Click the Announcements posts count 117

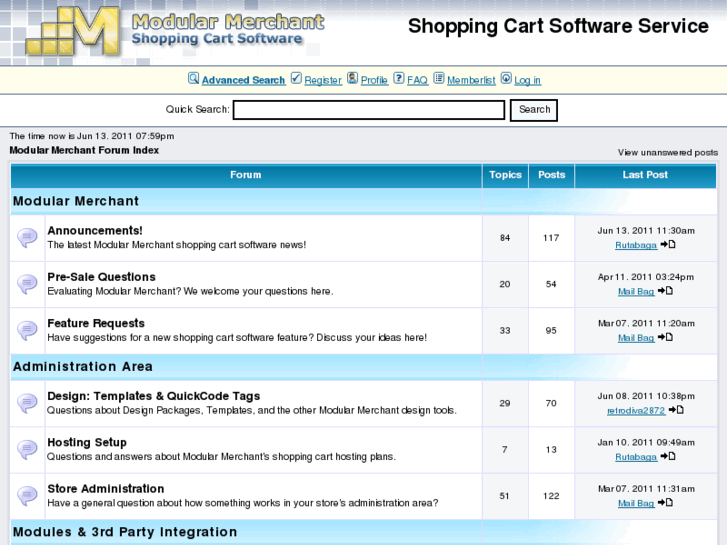click(x=551, y=238)
